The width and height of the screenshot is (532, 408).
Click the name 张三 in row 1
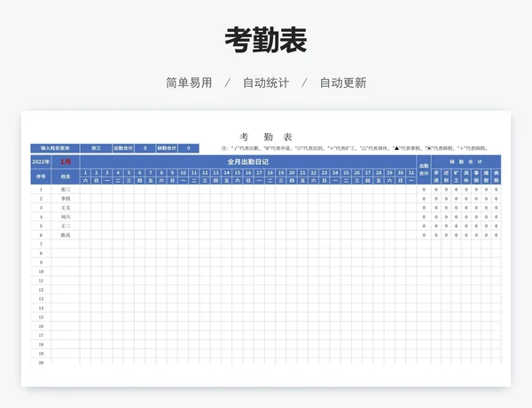click(x=66, y=190)
